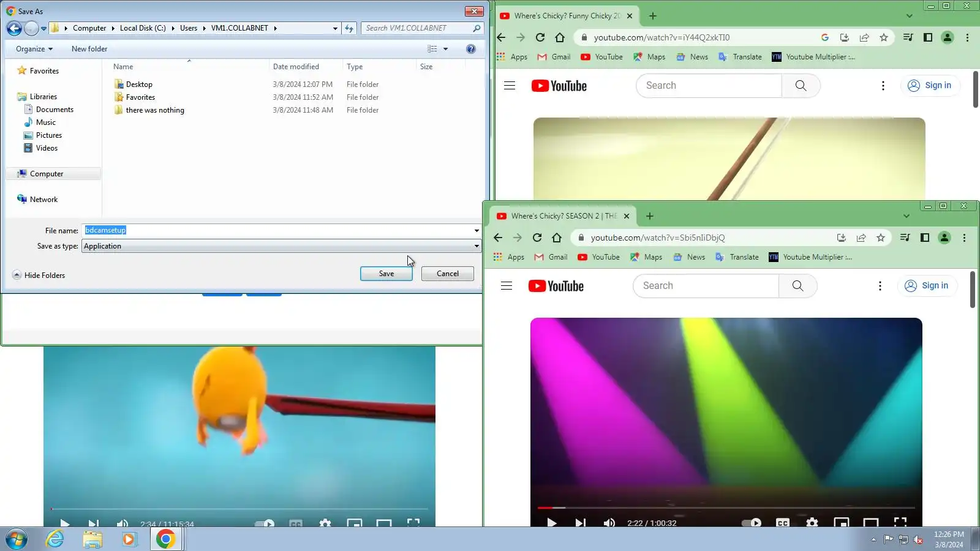Open YouTube settings dots in Funny Chicky window
980x551 pixels.
(x=883, y=86)
